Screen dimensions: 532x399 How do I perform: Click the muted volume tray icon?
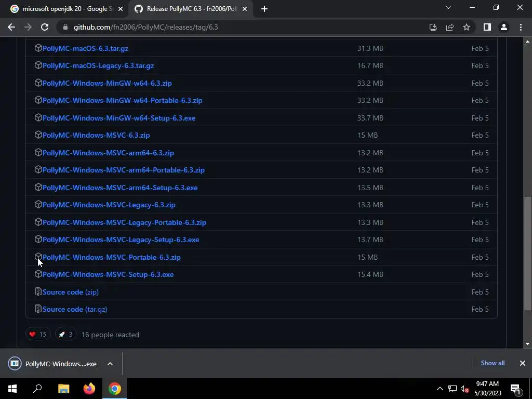point(465,389)
